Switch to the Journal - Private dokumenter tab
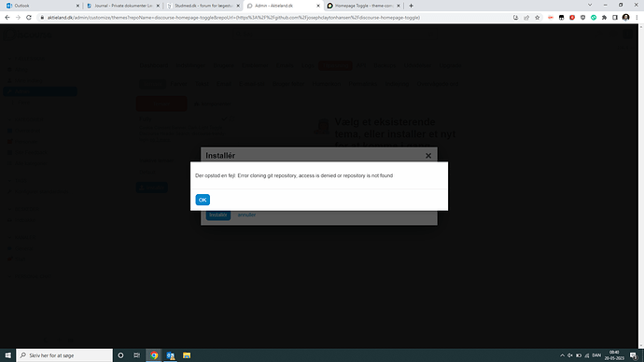Image resolution: width=644 pixels, height=362 pixels. [x=123, y=6]
